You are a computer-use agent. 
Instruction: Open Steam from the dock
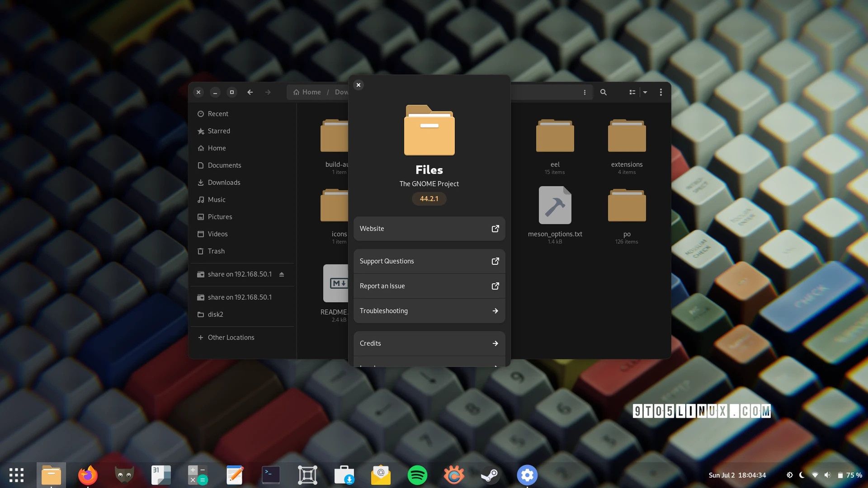[x=490, y=475]
